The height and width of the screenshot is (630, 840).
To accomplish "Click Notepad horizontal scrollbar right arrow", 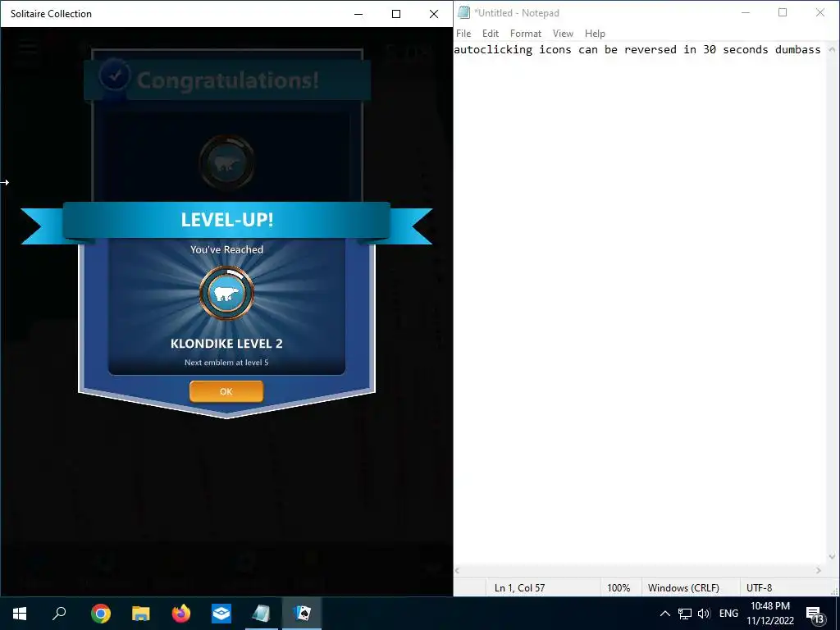I will point(819,571).
